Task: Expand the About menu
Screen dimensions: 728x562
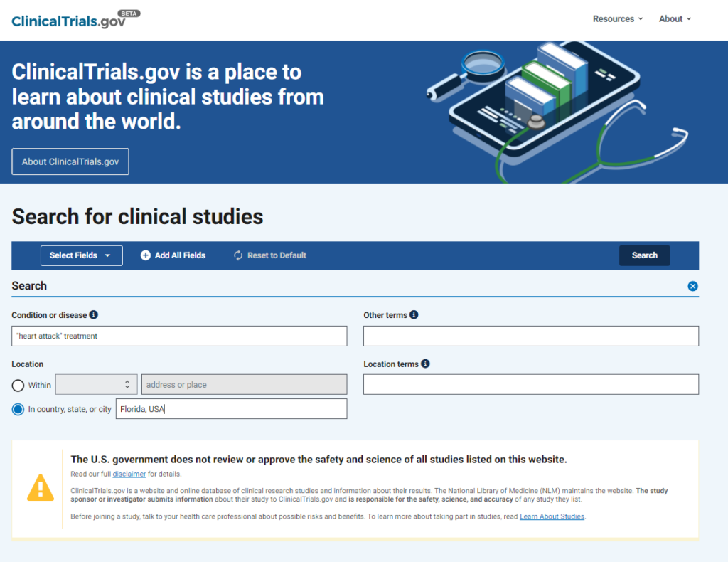Action: (675, 19)
